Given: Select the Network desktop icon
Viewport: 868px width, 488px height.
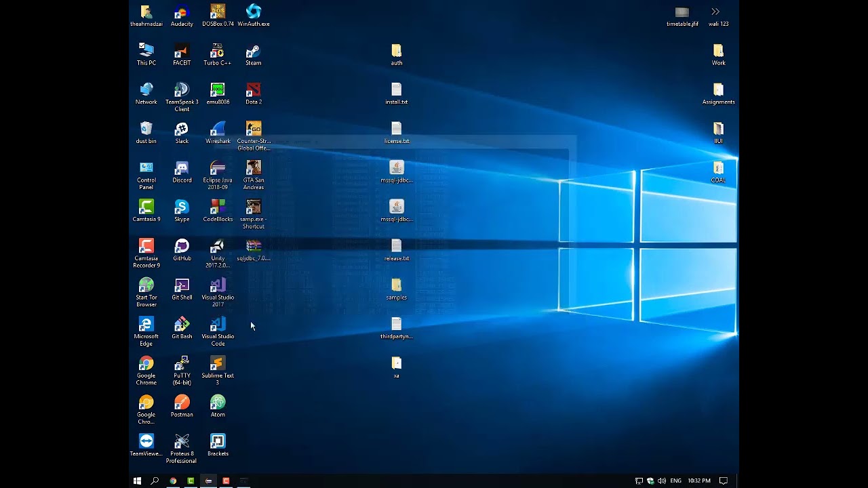Looking at the screenshot, I should pyautogui.click(x=146, y=94).
